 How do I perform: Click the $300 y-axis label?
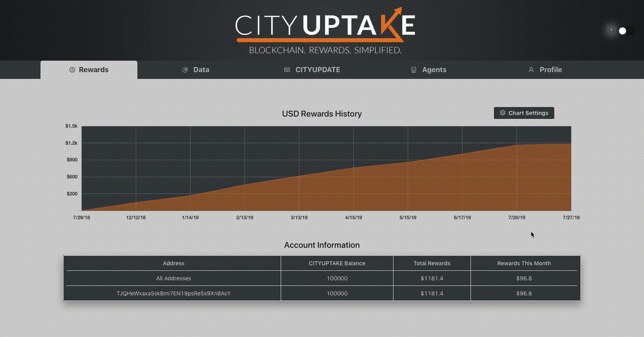tap(72, 194)
